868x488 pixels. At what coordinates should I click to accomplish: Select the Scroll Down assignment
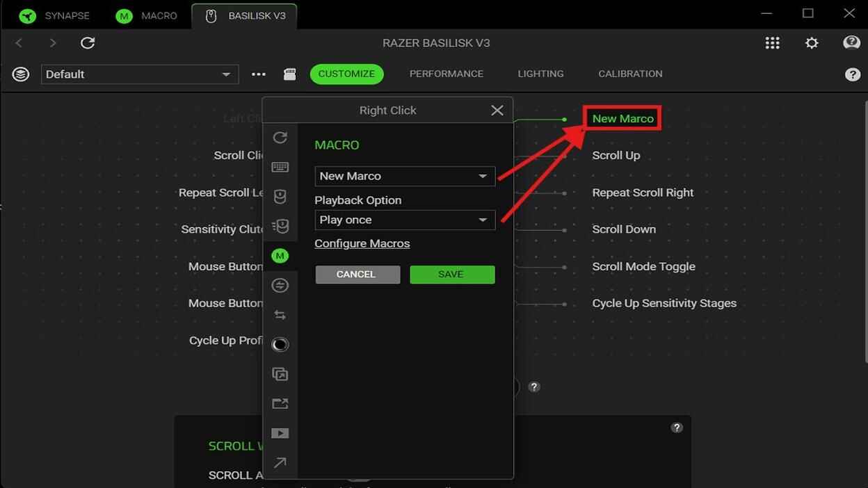tap(624, 229)
